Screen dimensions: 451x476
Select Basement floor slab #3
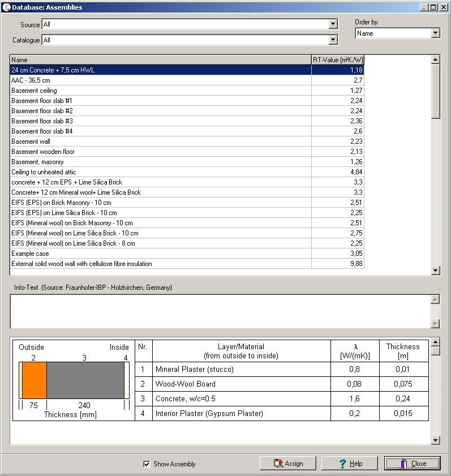tap(187, 121)
